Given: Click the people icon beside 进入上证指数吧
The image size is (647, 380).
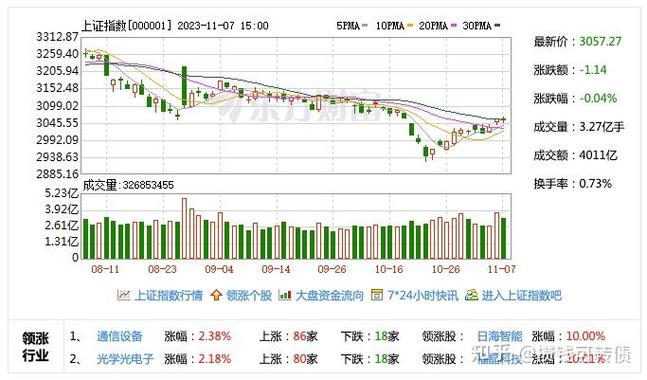Looking at the screenshot, I should tap(471, 295).
